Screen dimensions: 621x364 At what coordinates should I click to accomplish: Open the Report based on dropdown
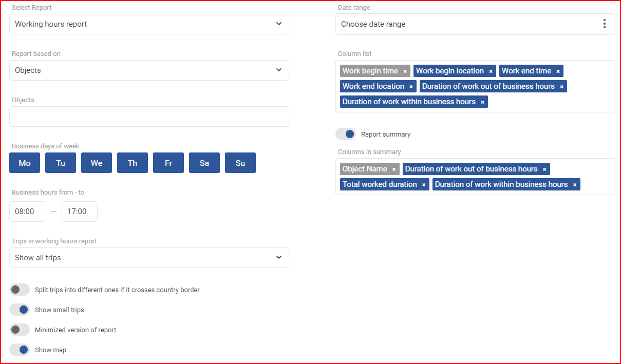click(149, 70)
